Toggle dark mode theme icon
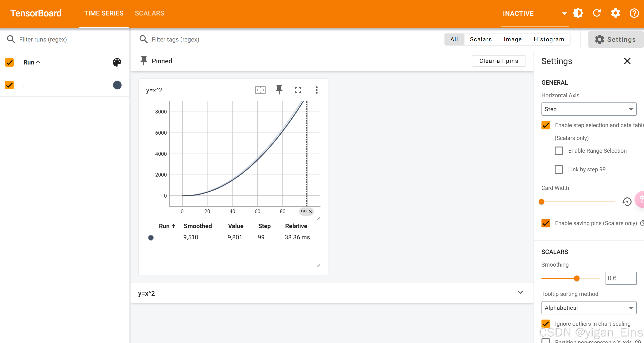 pyautogui.click(x=578, y=13)
